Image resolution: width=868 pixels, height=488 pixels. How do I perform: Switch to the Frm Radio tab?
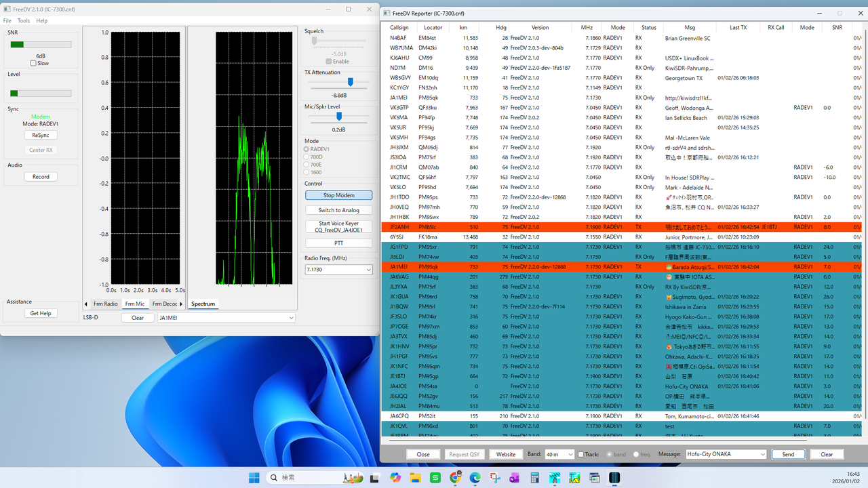point(106,304)
